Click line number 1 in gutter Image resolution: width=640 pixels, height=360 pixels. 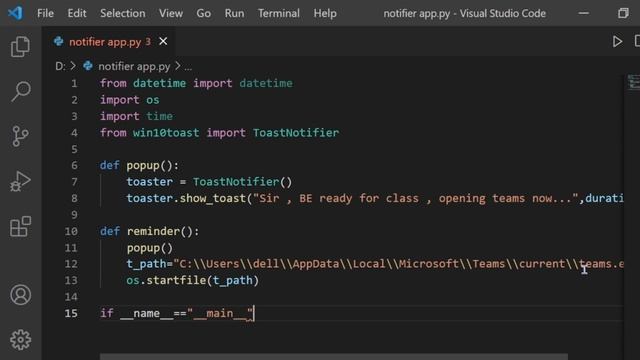tap(74, 83)
